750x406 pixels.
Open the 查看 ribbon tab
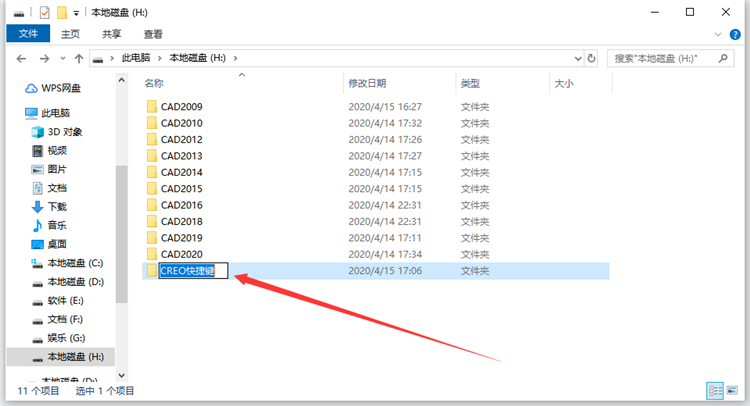coord(153,34)
